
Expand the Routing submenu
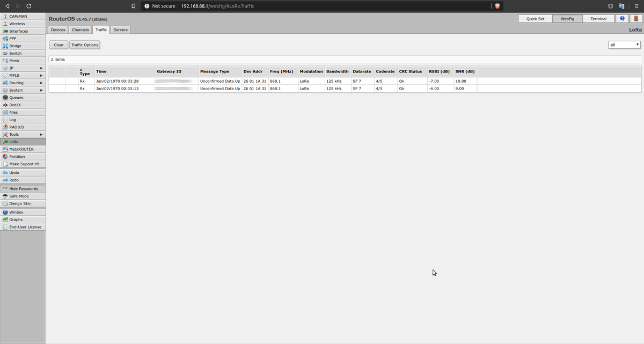coord(23,83)
